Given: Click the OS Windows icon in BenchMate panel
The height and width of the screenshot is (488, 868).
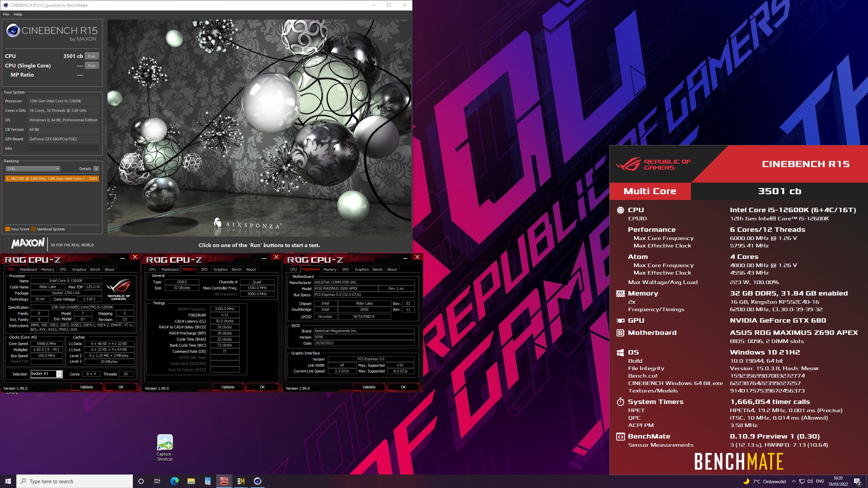Looking at the screenshot, I should (620, 353).
